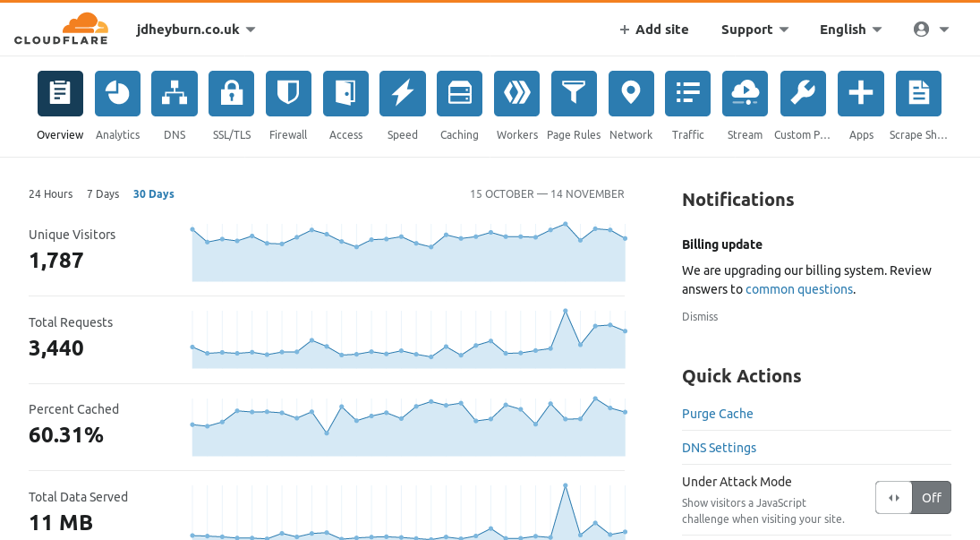Open the Apps plus icon
980x540 pixels.
click(x=861, y=94)
